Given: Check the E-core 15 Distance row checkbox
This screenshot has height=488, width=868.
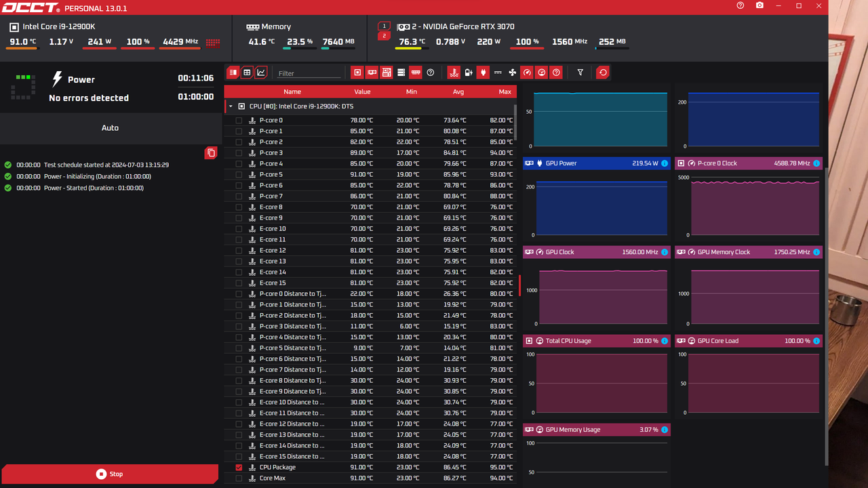Looking at the screenshot, I should (x=239, y=457).
